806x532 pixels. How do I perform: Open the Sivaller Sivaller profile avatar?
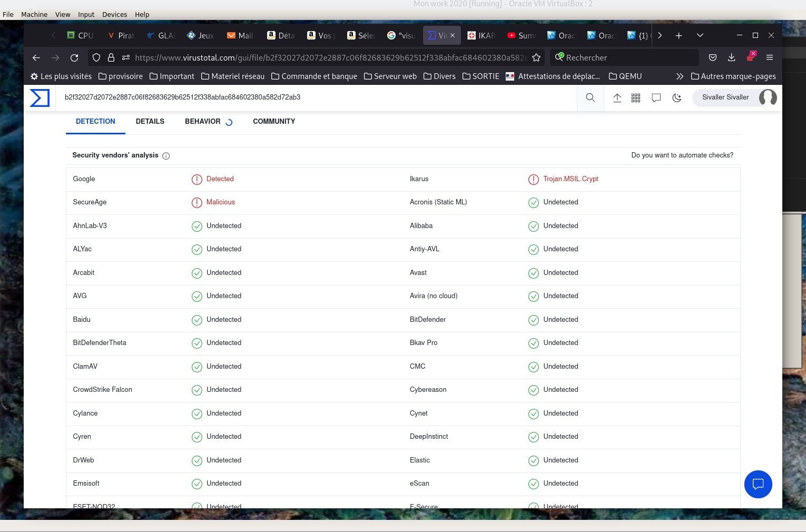(x=768, y=97)
